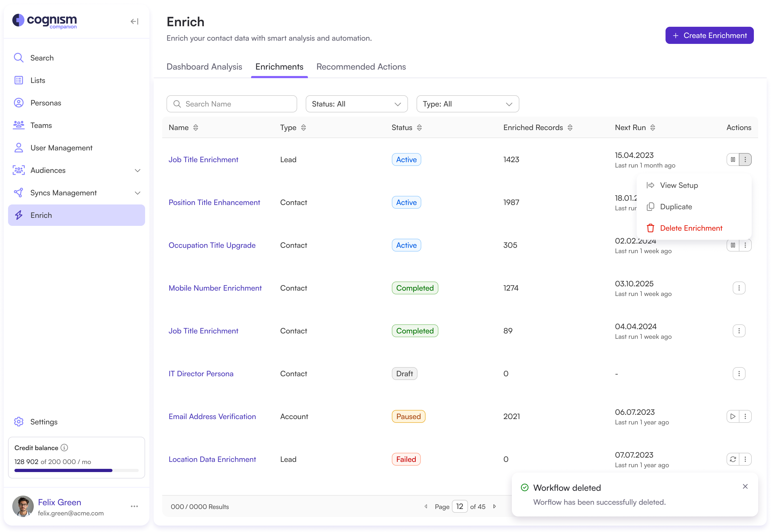Open the more options menu for Mobile Number Enrichment
The image size is (771, 532).
coord(739,288)
